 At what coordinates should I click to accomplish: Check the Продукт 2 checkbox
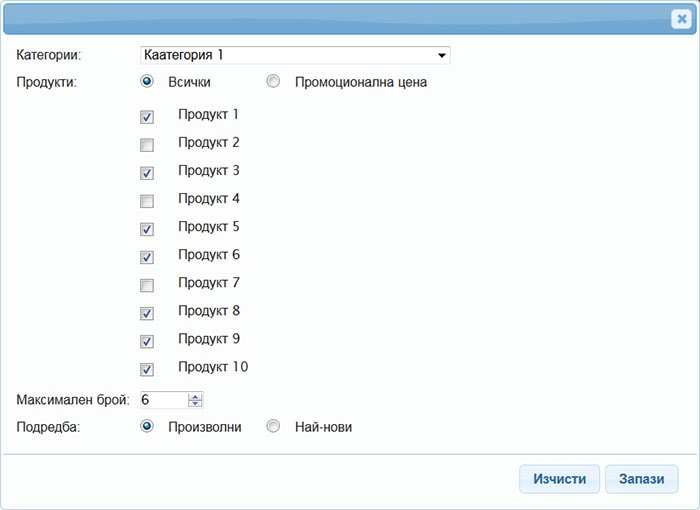coord(147,145)
